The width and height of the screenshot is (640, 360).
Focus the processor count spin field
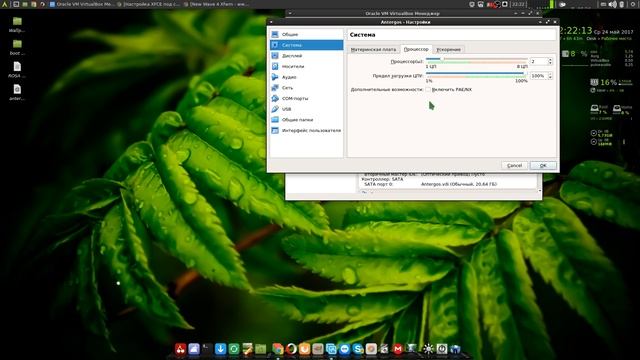point(538,61)
